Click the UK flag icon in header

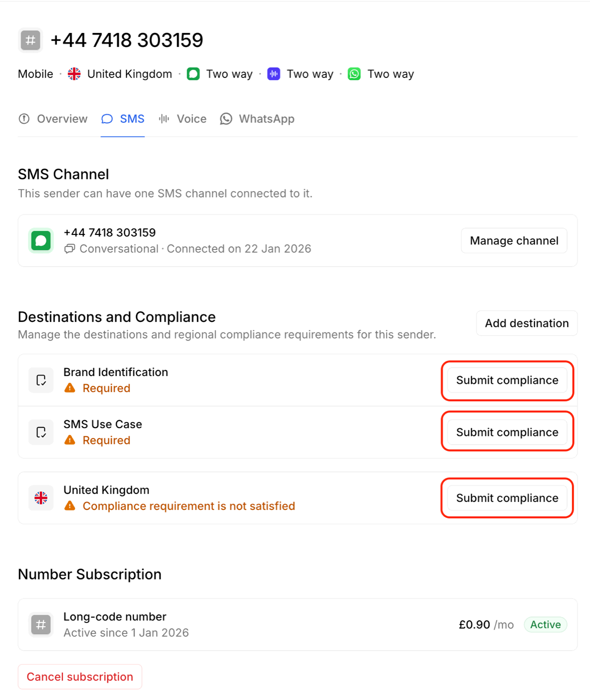click(74, 74)
